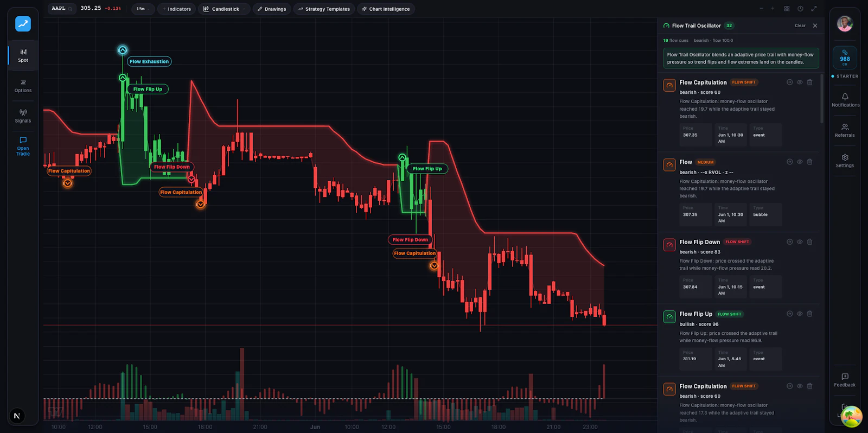Open Chart Intelligence
This screenshot has width=868, height=433.
(386, 9)
